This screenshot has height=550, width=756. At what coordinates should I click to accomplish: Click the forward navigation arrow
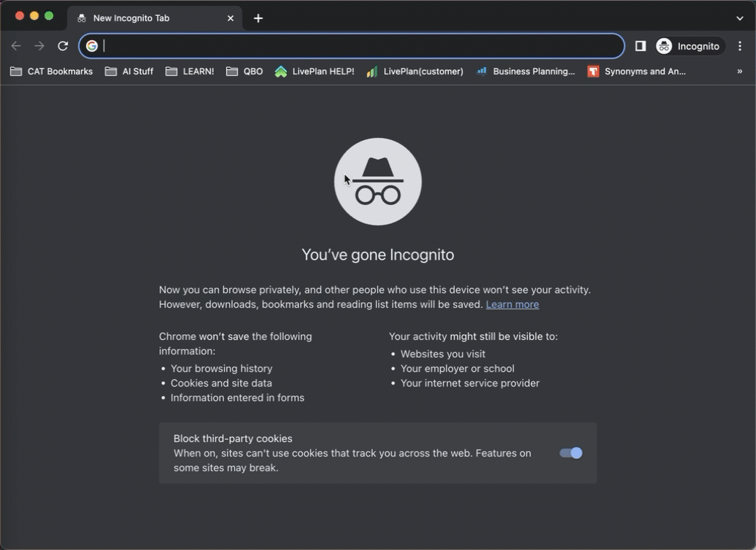[x=39, y=46]
